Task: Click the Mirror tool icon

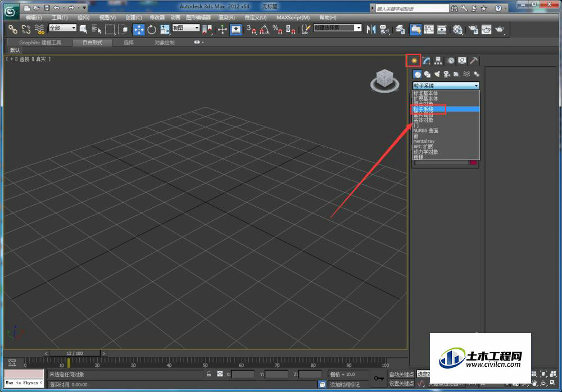Action: [x=371, y=29]
